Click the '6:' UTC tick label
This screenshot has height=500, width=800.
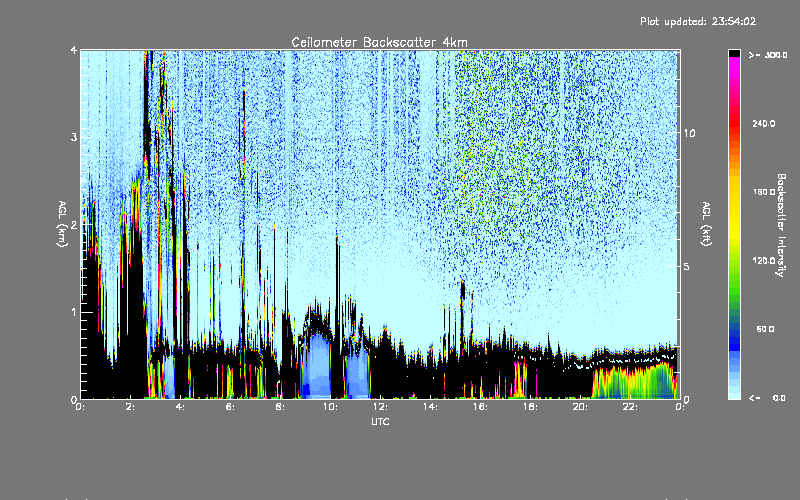231,407
